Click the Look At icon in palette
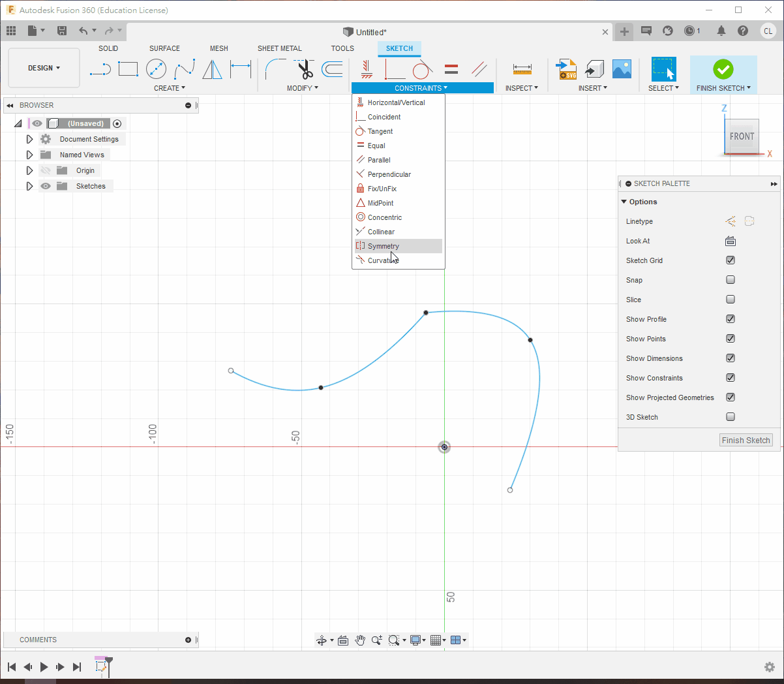This screenshot has height=684, width=784. (x=731, y=241)
